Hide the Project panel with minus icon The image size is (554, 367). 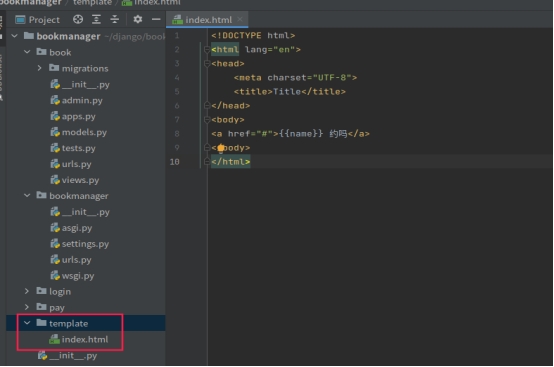click(x=156, y=19)
